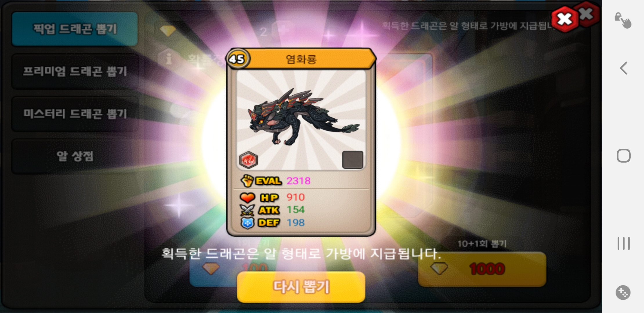Image resolution: width=644 pixels, height=313 pixels.
Task: Tap the gray square slot on card
Action: 353,159
